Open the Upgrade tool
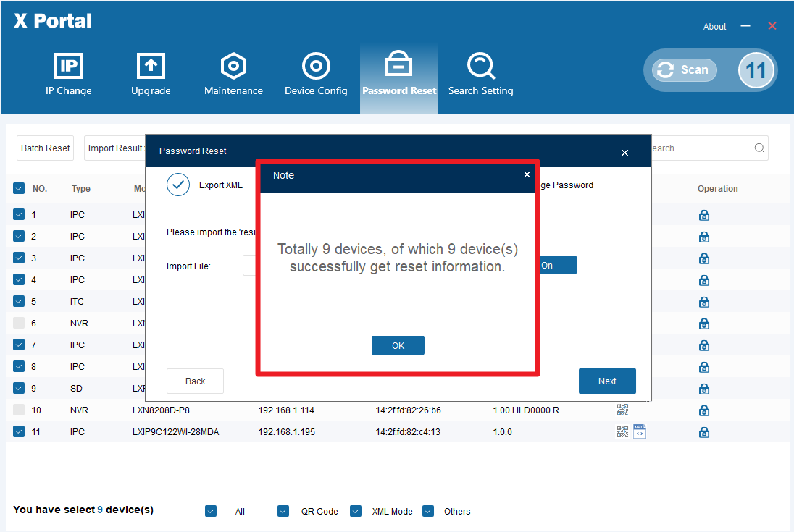Screen dimensions: 794x532 point(151,75)
